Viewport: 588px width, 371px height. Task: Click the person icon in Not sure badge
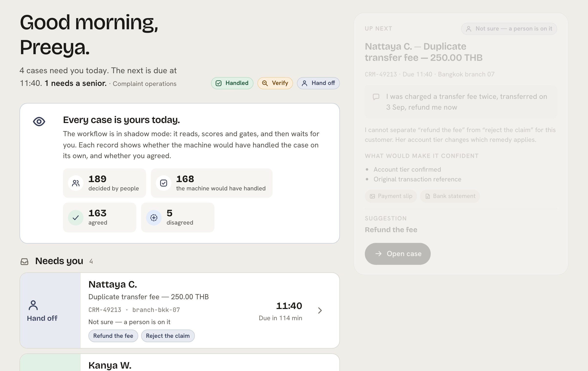coord(469,29)
